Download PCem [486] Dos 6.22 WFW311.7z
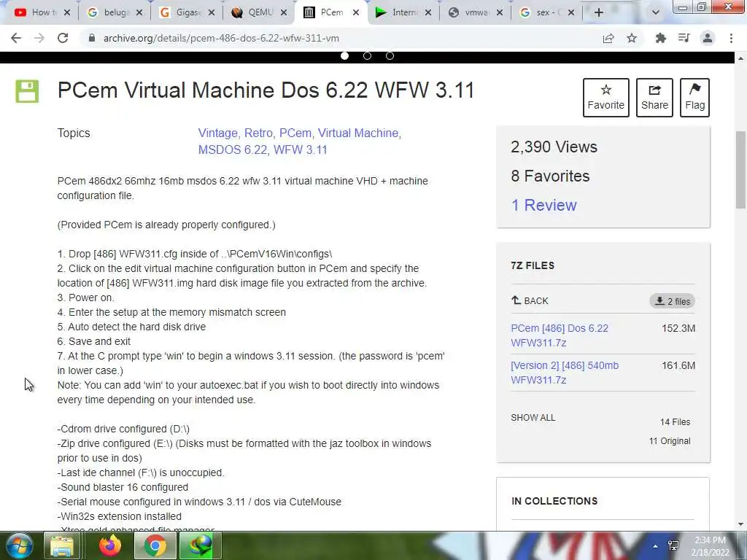Screen dimensions: 747x560 point(560,335)
